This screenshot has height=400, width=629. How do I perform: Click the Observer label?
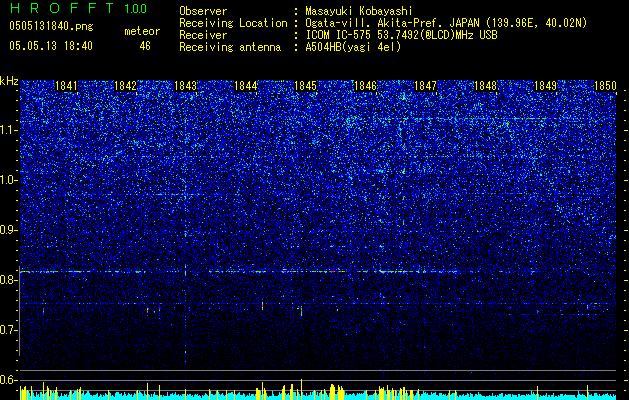click(203, 11)
